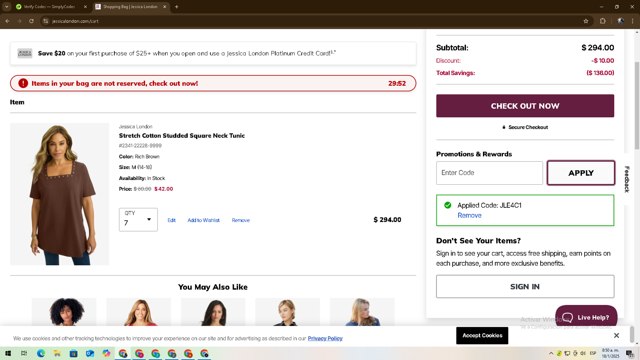Open the browser extensions puzzle icon
This screenshot has width=640, height=360.
coord(602,21)
